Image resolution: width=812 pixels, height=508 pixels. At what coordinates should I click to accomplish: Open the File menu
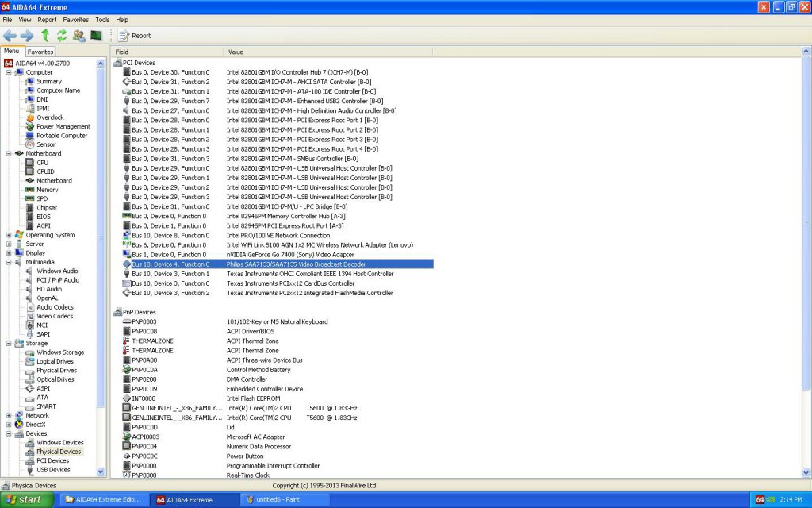7,20
